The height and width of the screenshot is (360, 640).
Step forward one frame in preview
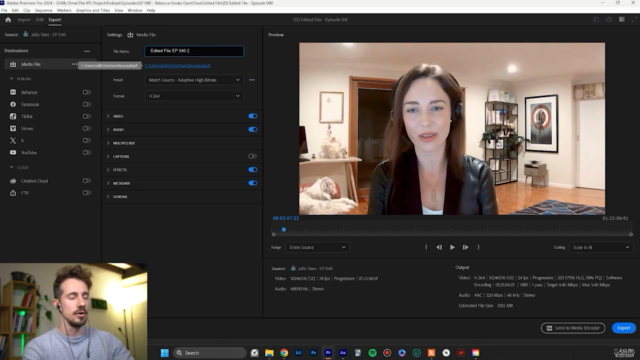(465, 247)
